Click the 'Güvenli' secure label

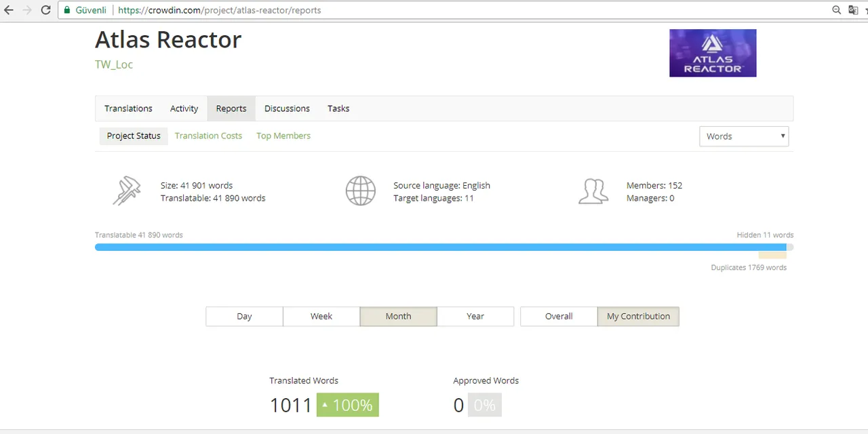coord(91,10)
